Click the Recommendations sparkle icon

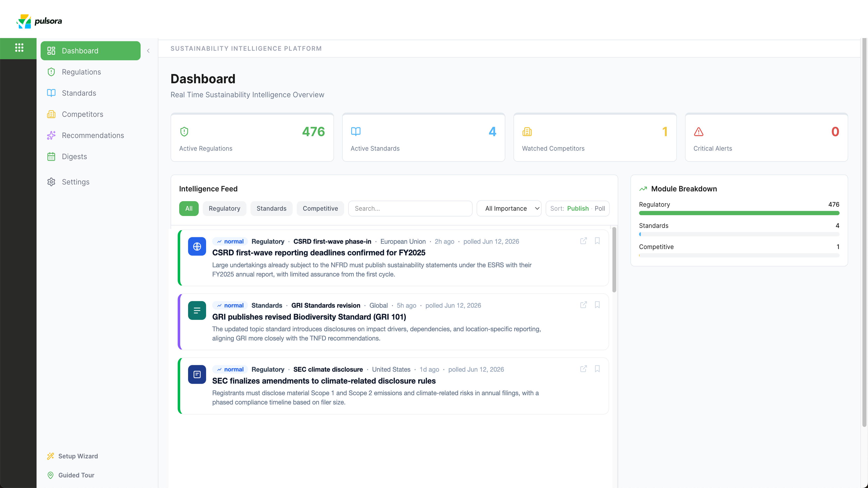[x=51, y=135]
